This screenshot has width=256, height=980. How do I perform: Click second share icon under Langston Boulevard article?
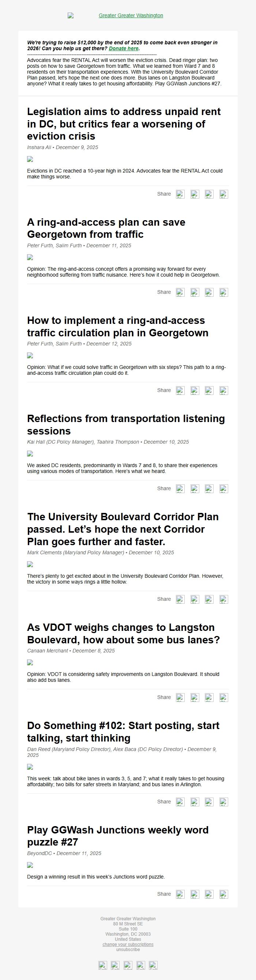tap(195, 697)
